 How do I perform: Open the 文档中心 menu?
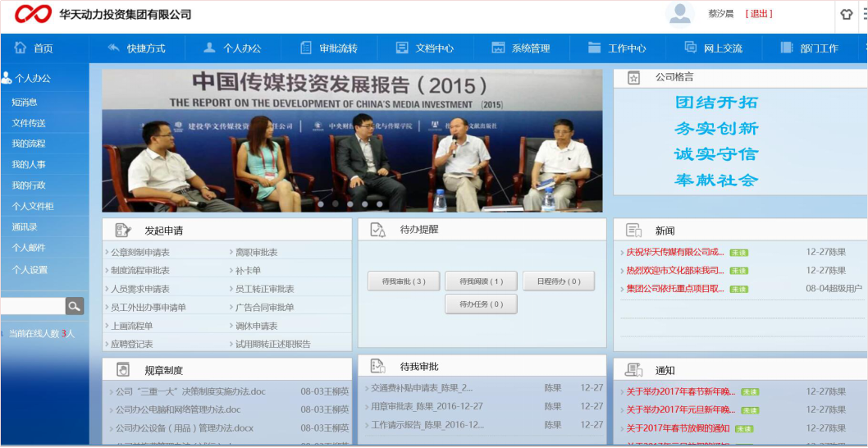425,48
